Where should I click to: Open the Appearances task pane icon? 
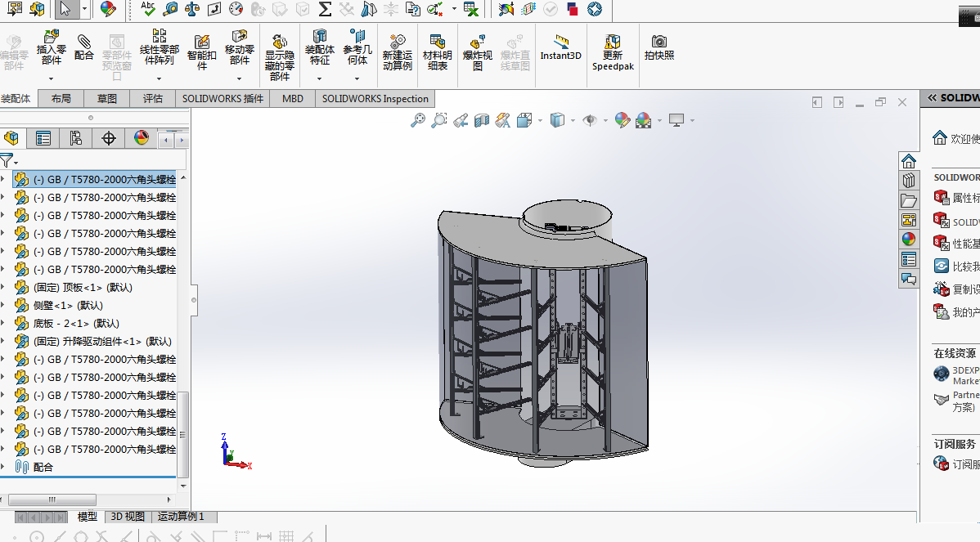point(909,240)
